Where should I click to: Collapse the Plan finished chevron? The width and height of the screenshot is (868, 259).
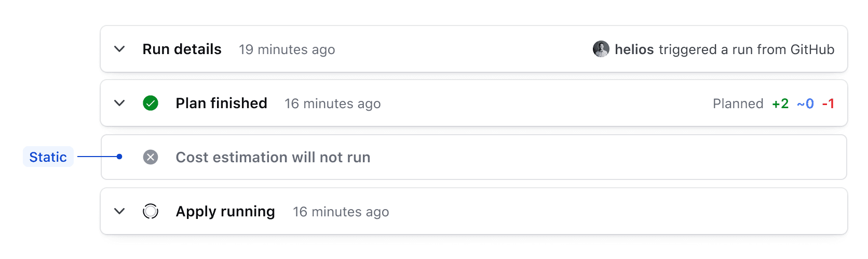119,103
